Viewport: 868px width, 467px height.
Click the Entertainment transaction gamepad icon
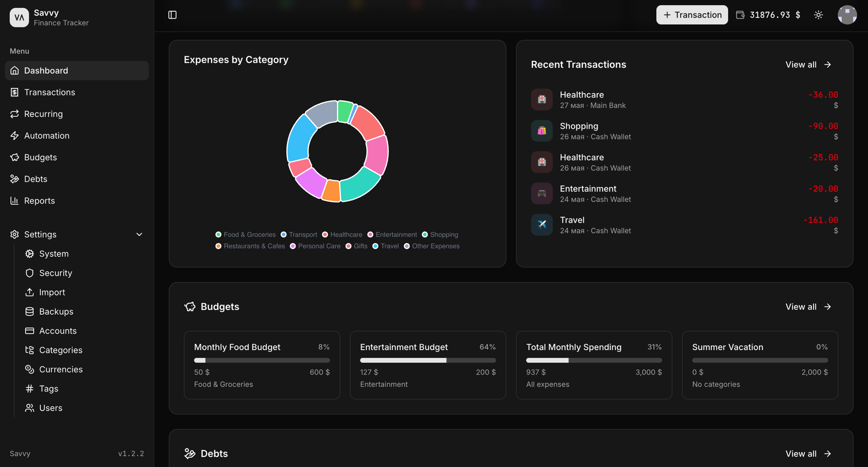click(542, 194)
